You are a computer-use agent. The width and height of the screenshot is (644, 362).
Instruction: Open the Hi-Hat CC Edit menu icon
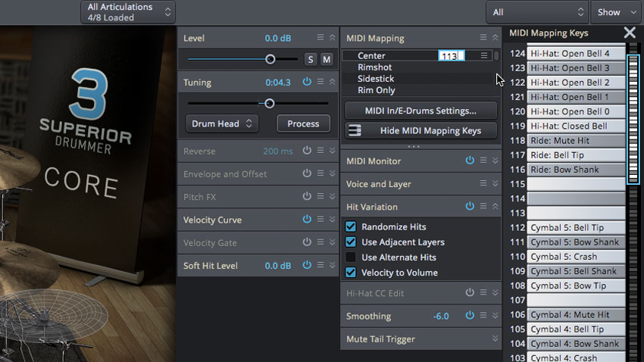click(x=483, y=292)
